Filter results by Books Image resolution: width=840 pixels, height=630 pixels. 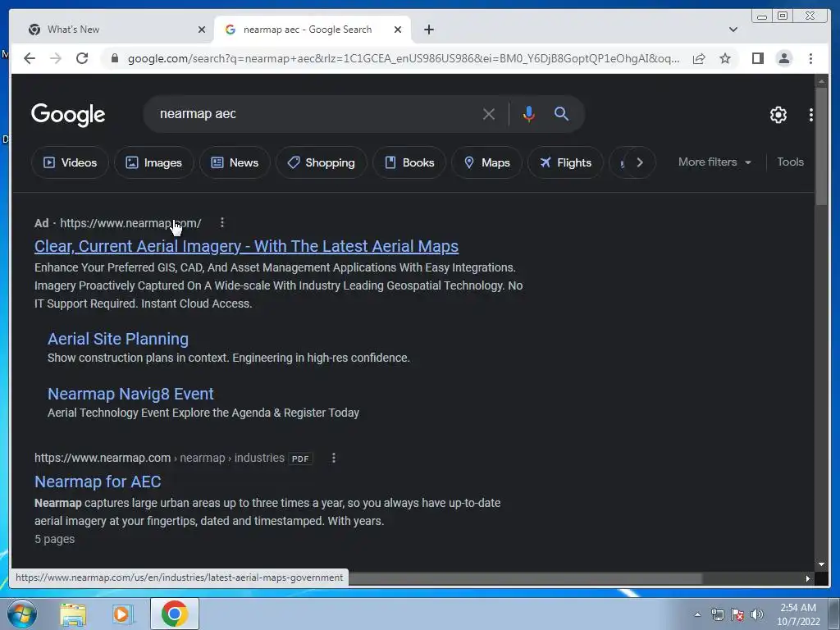click(409, 162)
